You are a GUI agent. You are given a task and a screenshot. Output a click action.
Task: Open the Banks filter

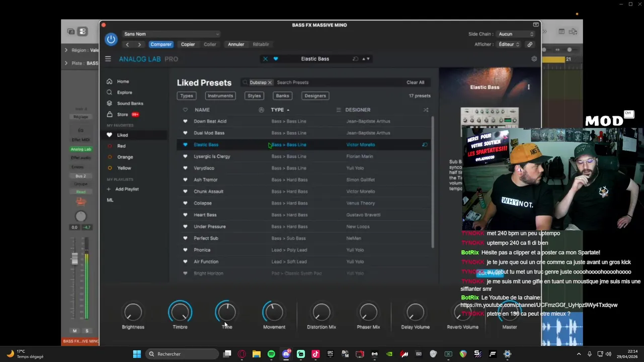click(282, 96)
